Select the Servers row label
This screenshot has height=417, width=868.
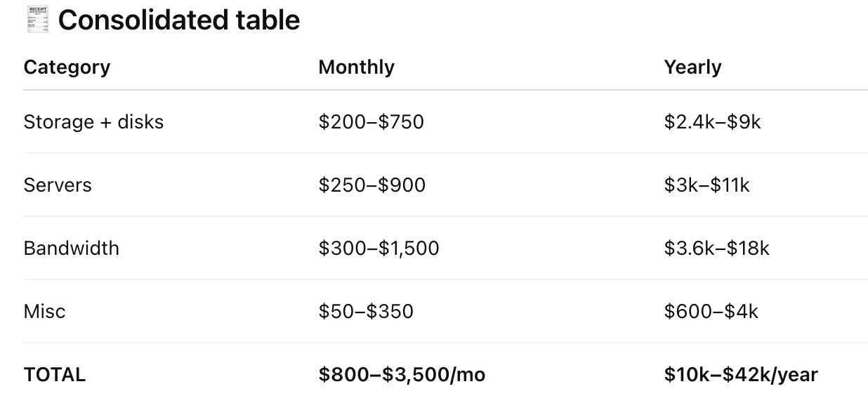pyautogui.click(x=58, y=185)
